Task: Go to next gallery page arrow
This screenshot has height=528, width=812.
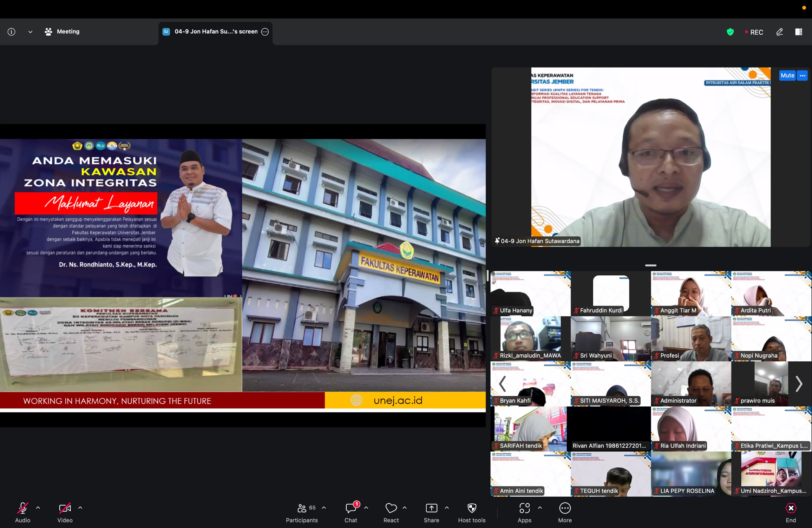Action: 799,384
